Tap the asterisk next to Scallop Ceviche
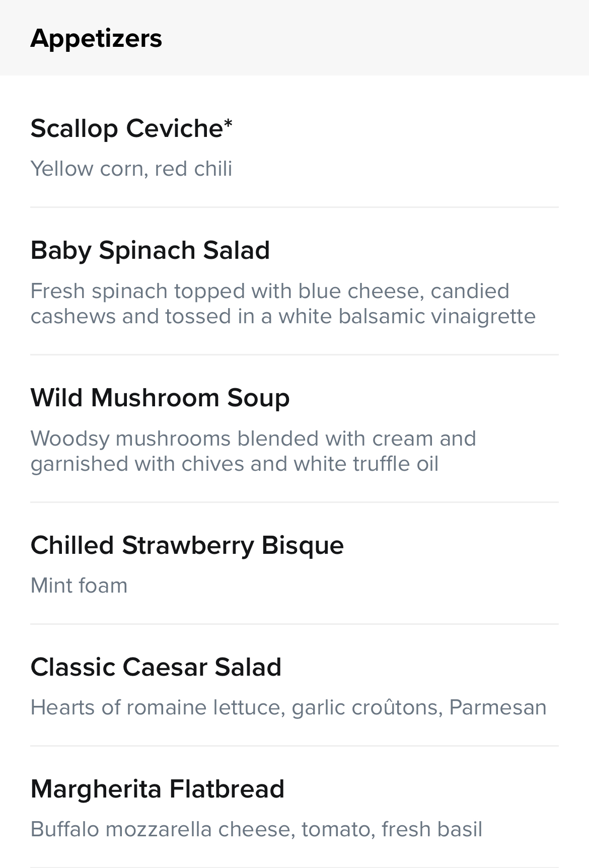This screenshot has height=868, width=589. tap(228, 123)
